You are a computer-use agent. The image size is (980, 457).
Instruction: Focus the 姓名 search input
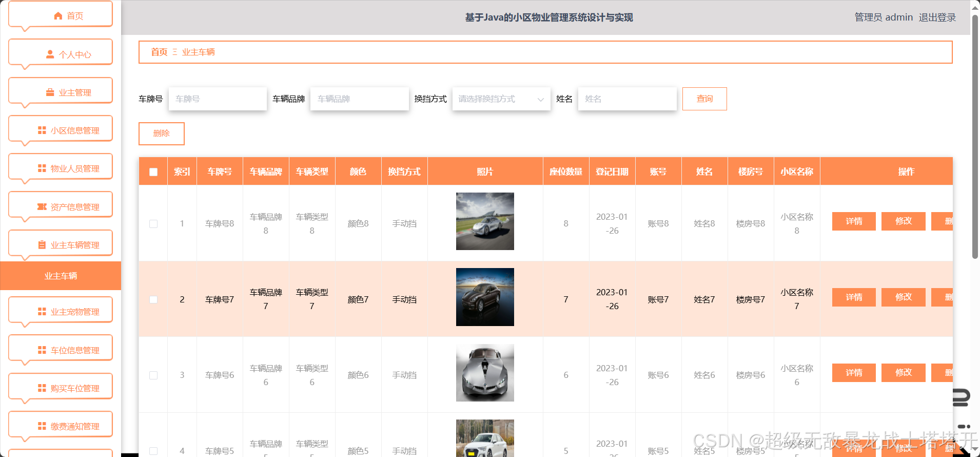coord(628,99)
